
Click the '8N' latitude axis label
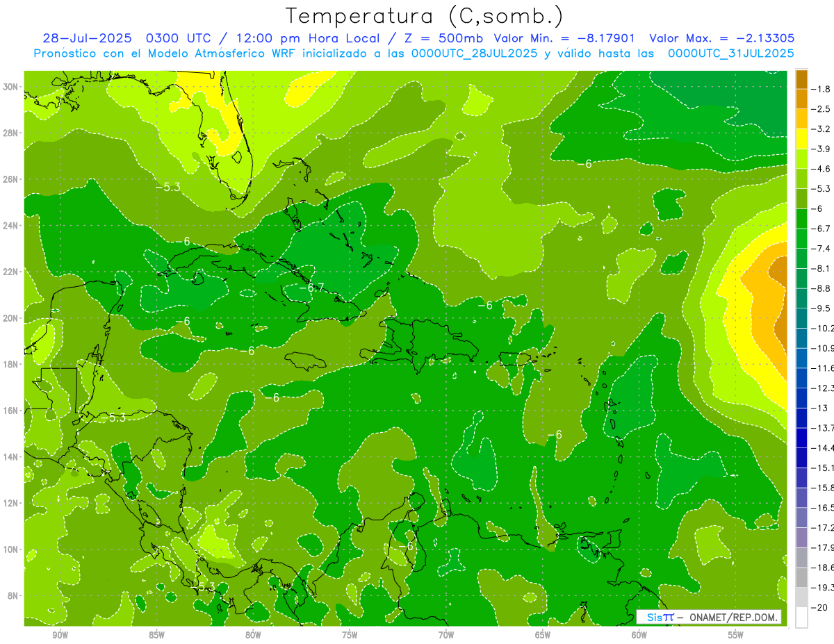tap(13, 595)
